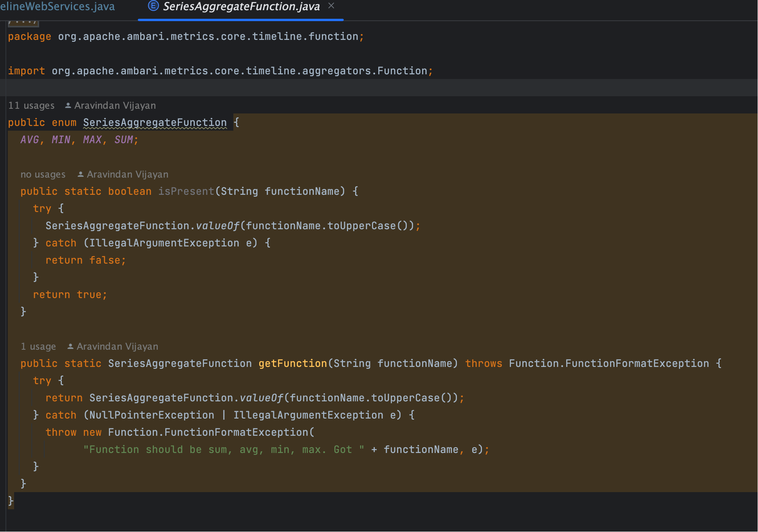Image resolution: width=758 pixels, height=532 pixels.
Task: Click 'valueOf' in the getFunction return statement
Action: point(262,398)
